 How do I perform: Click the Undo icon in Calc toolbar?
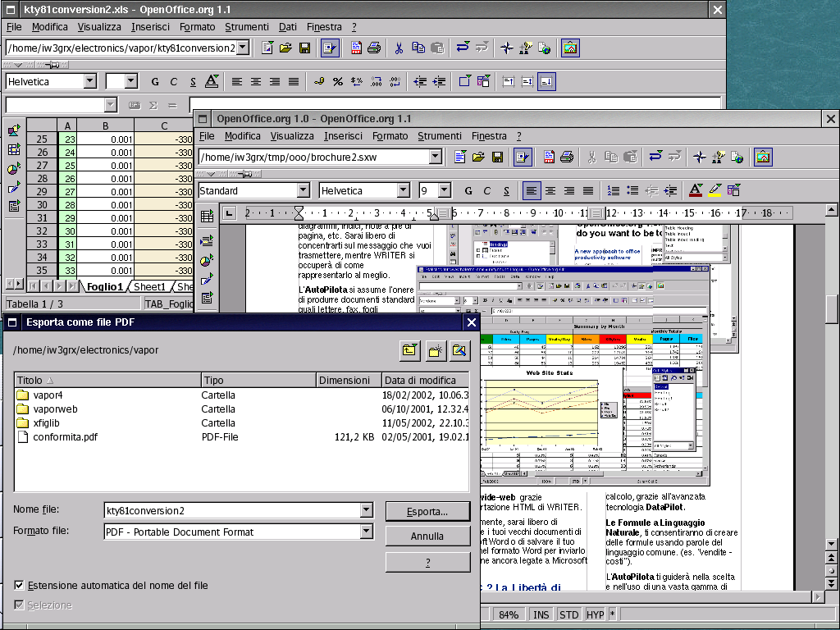[463, 48]
